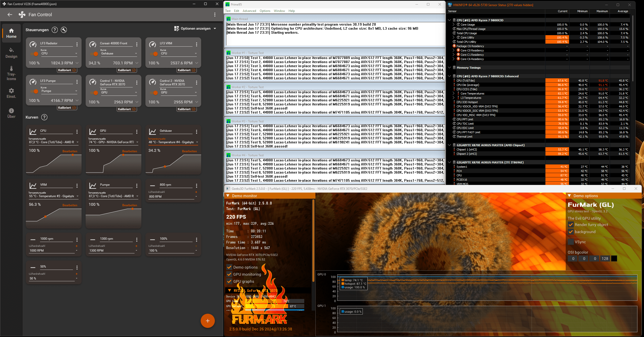Open GPU curve card options menu
This screenshot has width=644, height=337.
coord(137,132)
